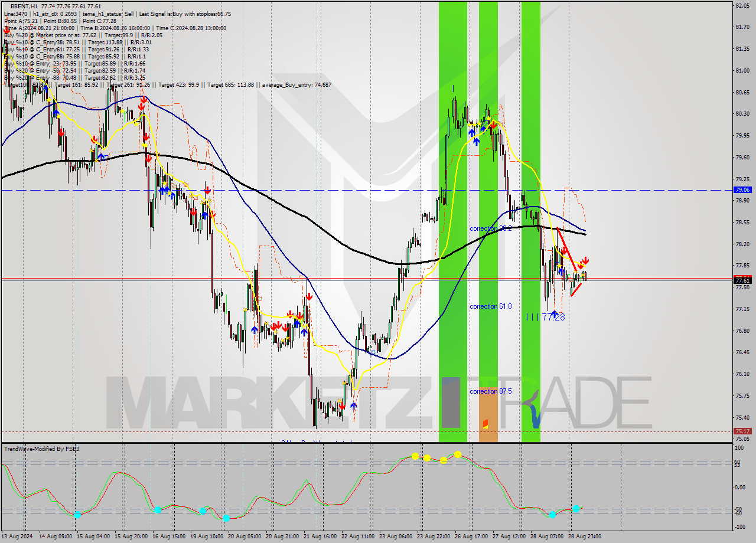The width and height of the screenshot is (756, 543).
Task: Click the 79.60 price axis value
Action: coord(742,157)
